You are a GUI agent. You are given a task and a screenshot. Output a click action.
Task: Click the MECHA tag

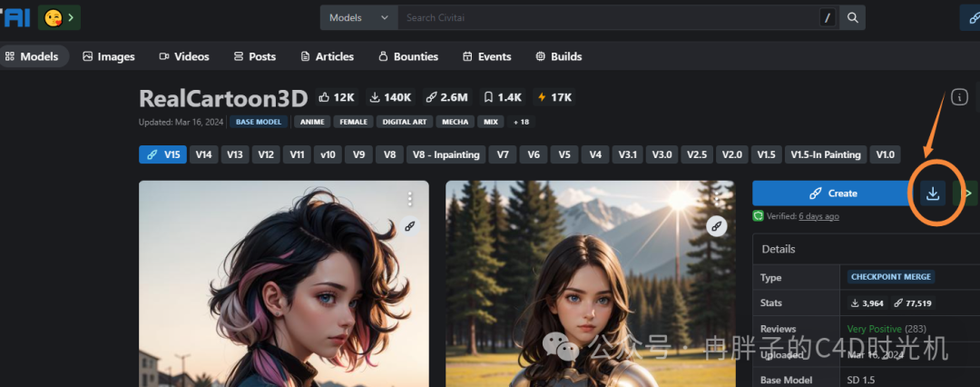[455, 122]
